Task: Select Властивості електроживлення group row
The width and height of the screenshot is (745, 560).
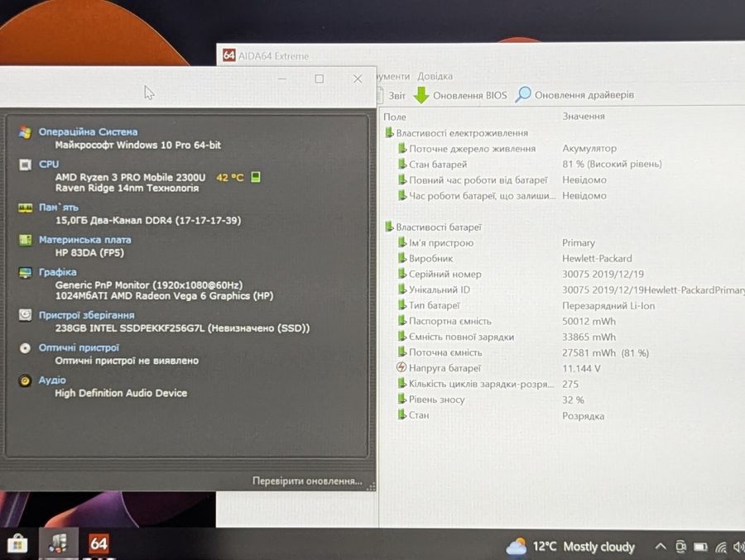Action: tap(456, 133)
